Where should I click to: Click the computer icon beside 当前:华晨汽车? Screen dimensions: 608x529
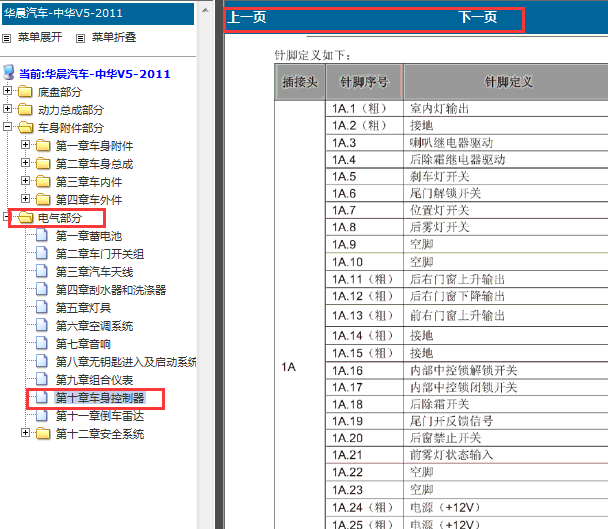click(x=9, y=73)
